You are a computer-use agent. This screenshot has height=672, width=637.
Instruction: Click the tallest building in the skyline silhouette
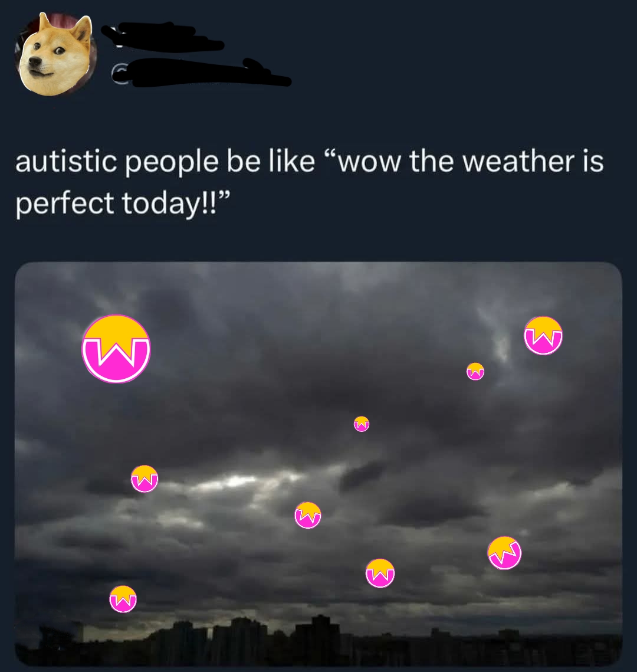pyautogui.click(x=320, y=638)
